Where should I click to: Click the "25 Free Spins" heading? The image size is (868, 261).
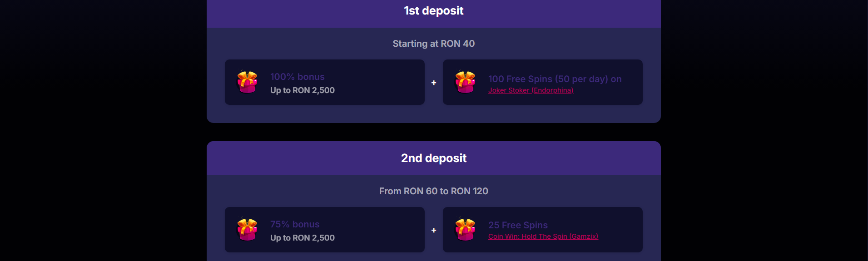click(x=518, y=225)
